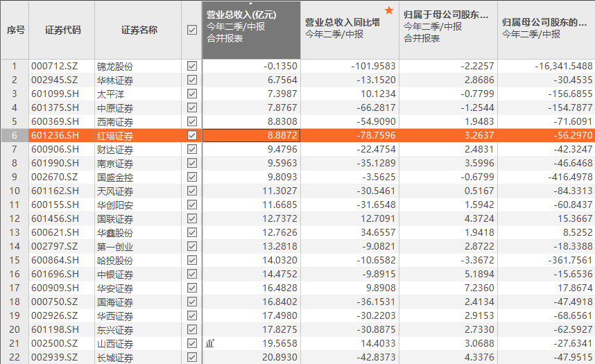The width and height of the screenshot is (595, 364).
Task: Click the 证券代码 column header
Action: point(62,30)
